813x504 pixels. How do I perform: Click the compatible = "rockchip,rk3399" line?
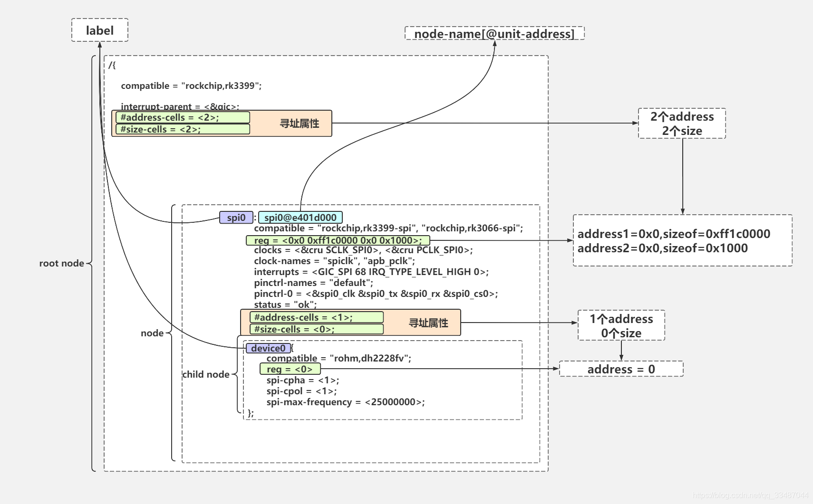pyautogui.click(x=191, y=86)
